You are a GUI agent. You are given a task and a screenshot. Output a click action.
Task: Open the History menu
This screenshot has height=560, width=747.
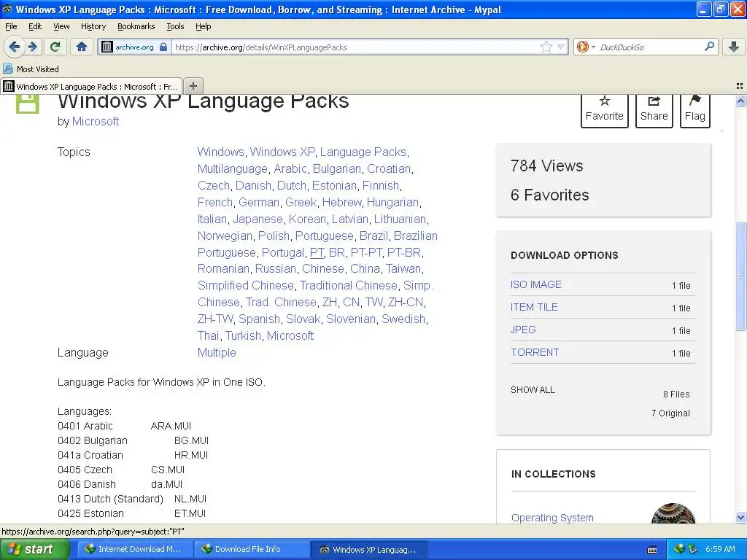pos(93,26)
